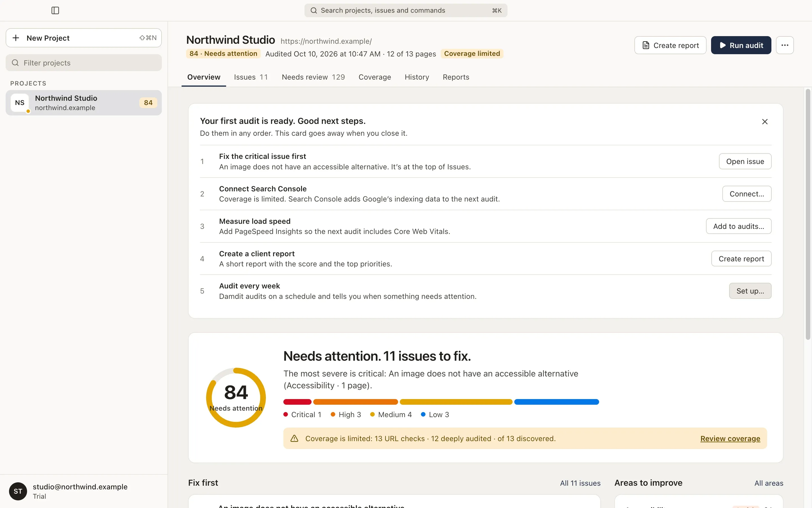Click the Set up... weekly audit button

(750, 291)
